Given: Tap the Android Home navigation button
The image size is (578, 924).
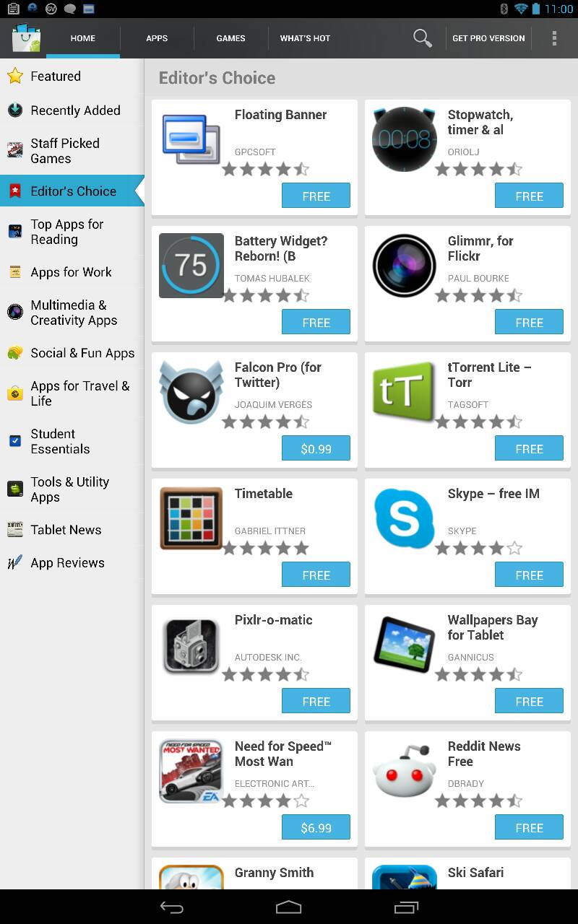Looking at the screenshot, I should (x=288, y=907).
